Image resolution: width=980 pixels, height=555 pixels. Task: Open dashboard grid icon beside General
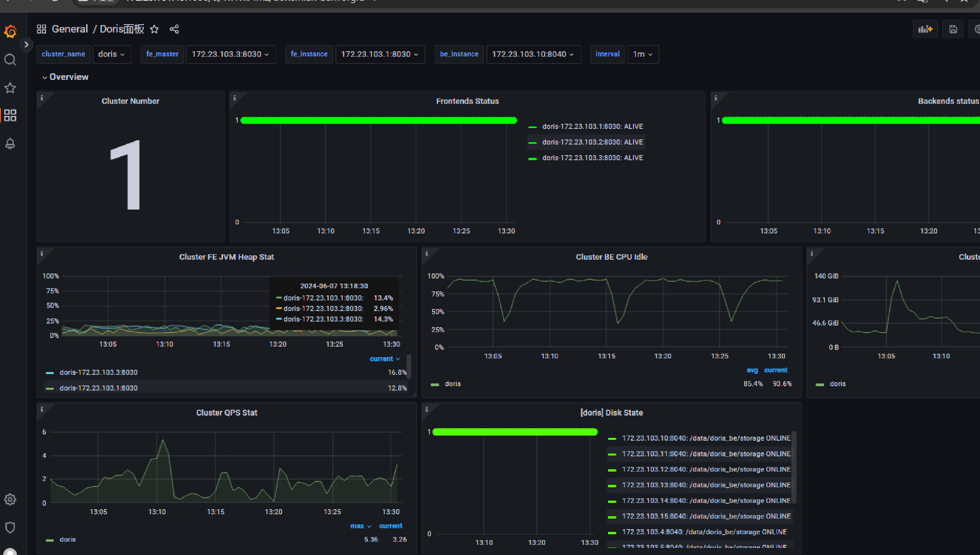[x=42, y=29]
